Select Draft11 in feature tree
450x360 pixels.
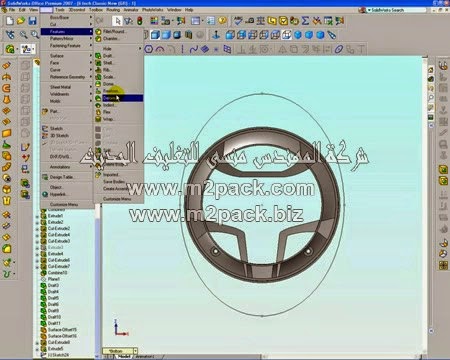pos(54,324)
